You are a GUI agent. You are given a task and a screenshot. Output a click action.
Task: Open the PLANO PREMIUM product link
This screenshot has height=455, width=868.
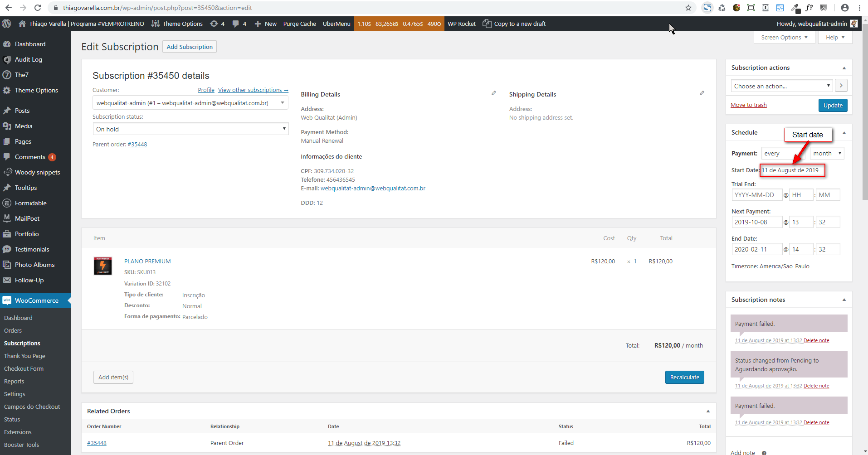pos(147,261)
